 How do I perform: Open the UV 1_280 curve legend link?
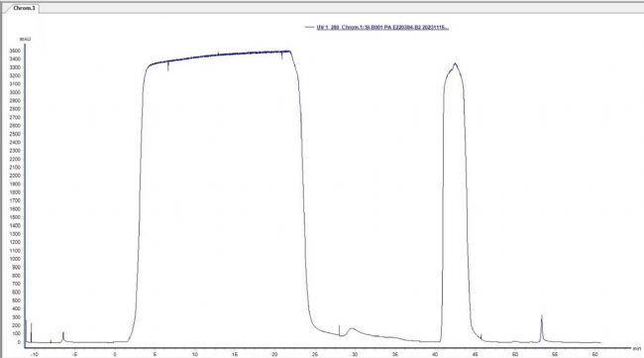point(382,27)
